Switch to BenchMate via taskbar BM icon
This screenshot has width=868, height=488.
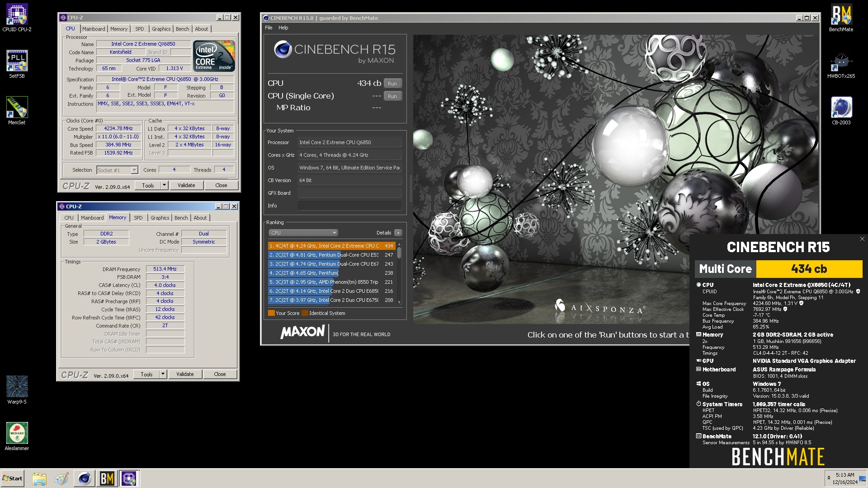107,479
